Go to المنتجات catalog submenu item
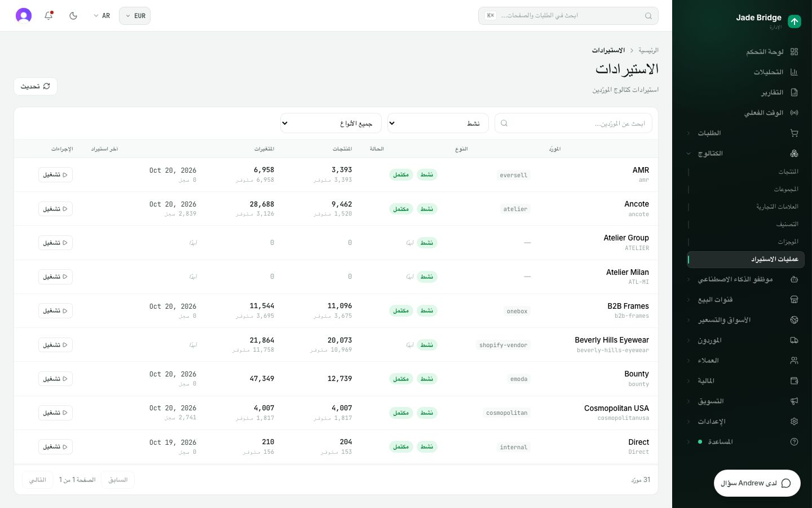This screenshot has height=508, width=812. click(745, 172)
